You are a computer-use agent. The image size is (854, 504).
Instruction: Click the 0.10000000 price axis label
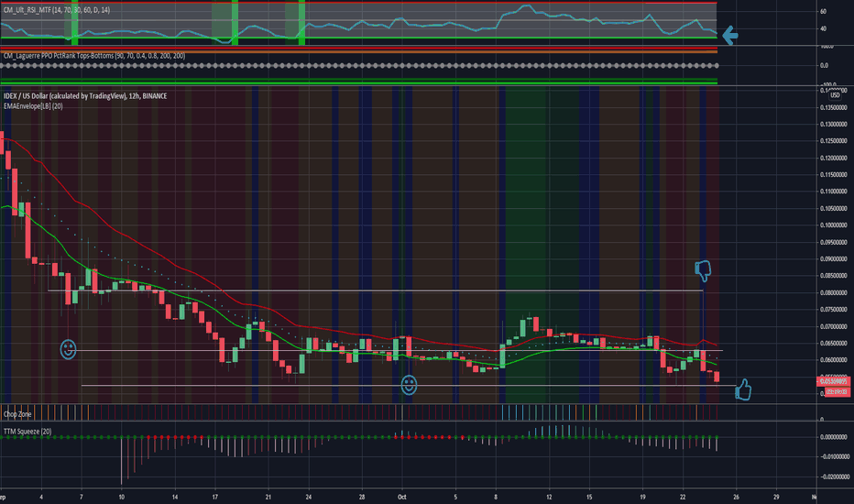coord(833,225)
